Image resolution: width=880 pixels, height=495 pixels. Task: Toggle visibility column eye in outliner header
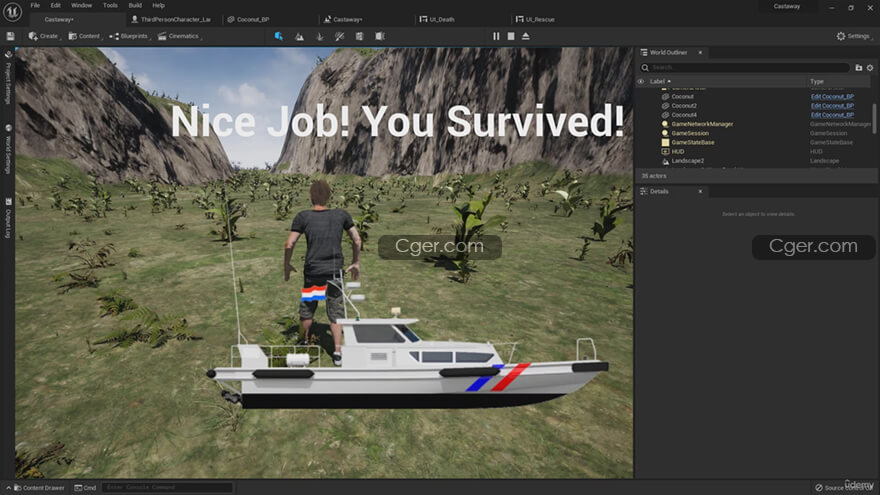[641, 81]
